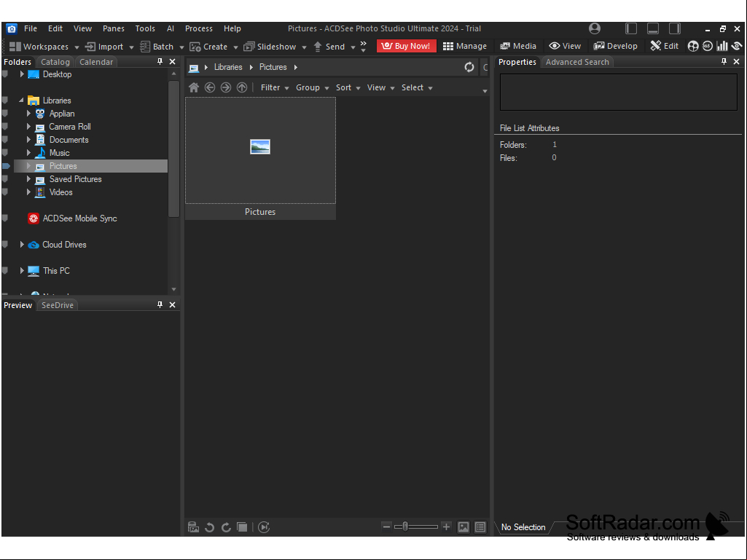Switch to View mode
Screen dimensions: 747x560
[565, 46]
